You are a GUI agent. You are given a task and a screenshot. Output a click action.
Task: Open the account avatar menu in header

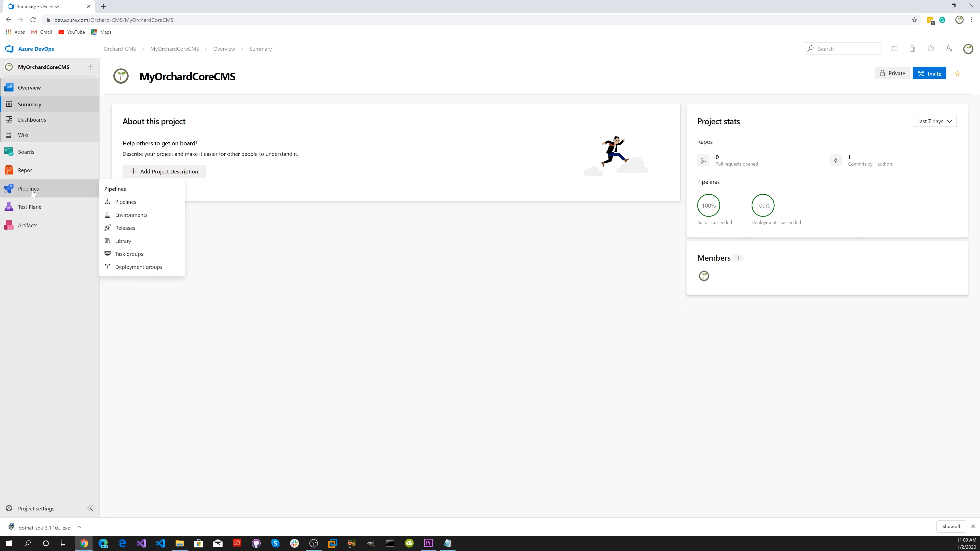(968, 49)
